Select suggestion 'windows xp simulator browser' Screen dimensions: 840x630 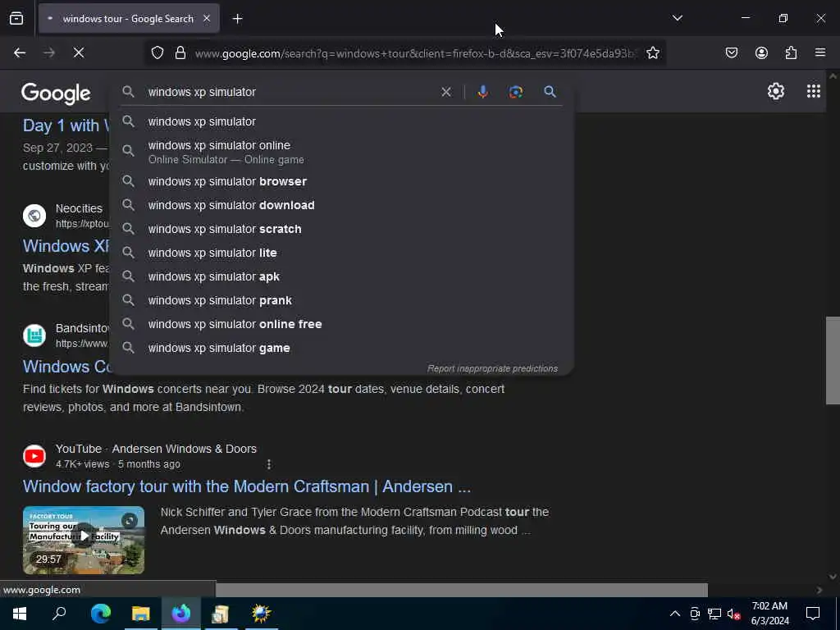pos(341,181)
